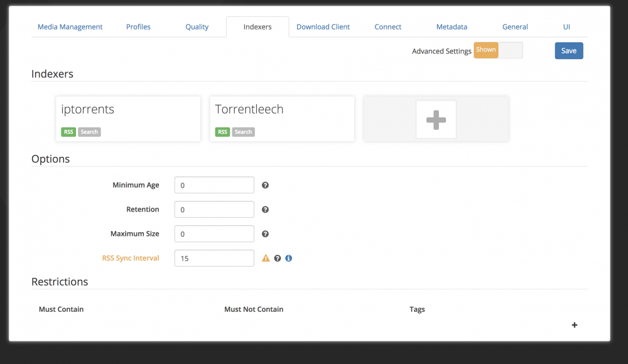The width and height of the screenshot is (628, 364).
Task: Toggle the Advanced Settings Shown switch
Action: pyautogui.click(x=498, y=50)
